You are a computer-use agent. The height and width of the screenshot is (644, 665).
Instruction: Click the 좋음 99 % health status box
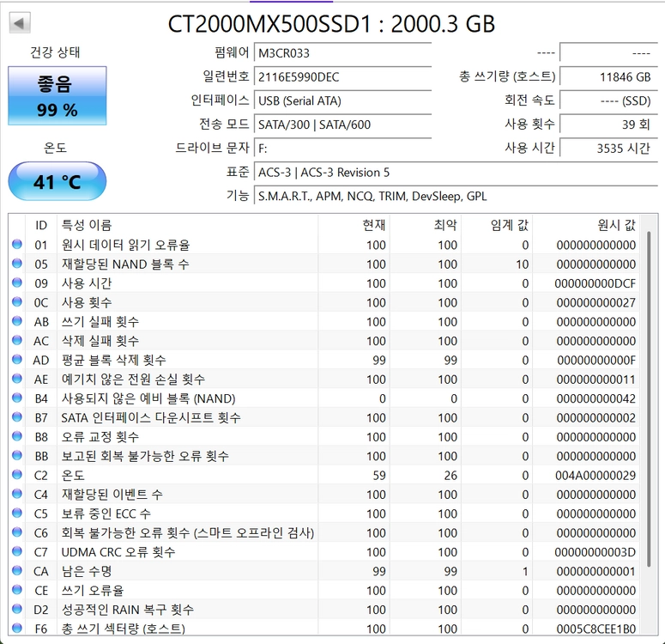(57, 96)
